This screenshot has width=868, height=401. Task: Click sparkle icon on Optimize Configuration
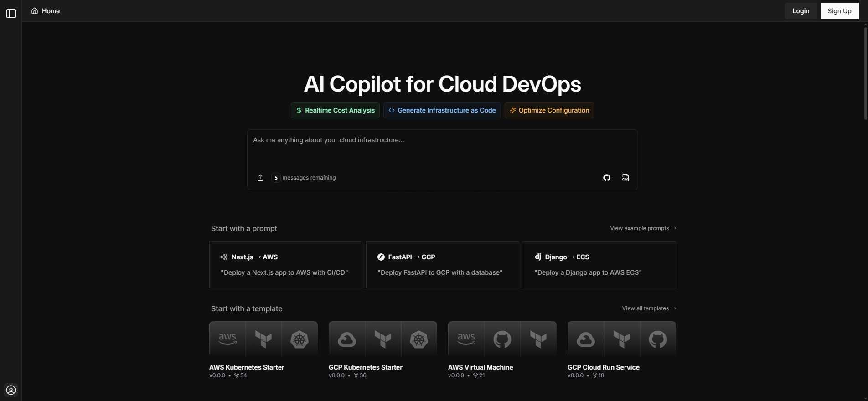pos(513,110)
